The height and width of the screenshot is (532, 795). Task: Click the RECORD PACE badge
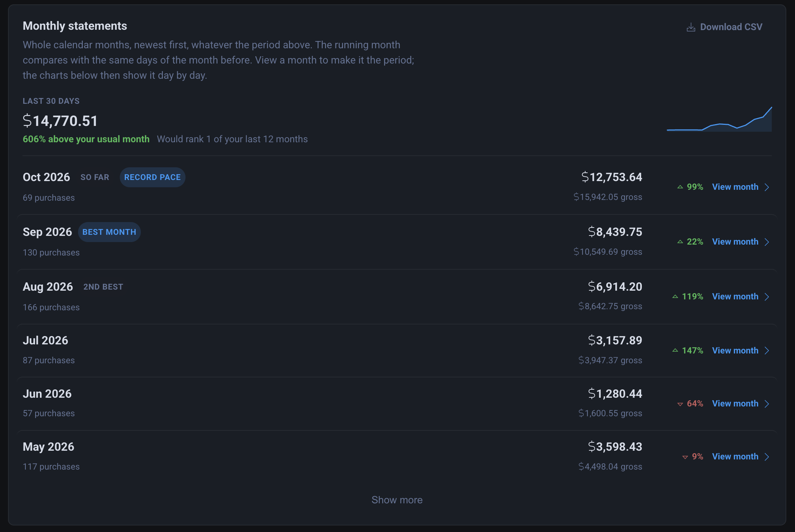tap(152, 177)
